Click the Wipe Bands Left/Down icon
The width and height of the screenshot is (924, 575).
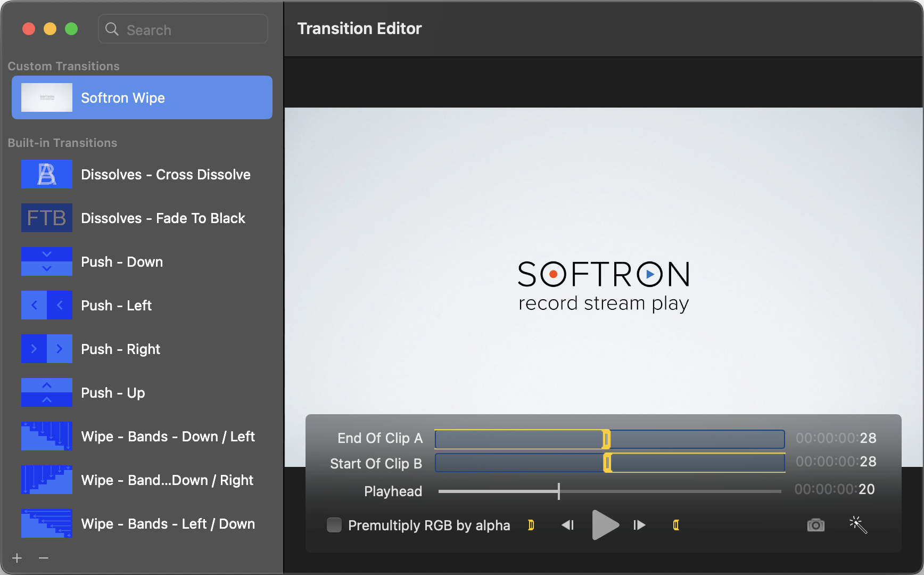(x=47, y=523)
